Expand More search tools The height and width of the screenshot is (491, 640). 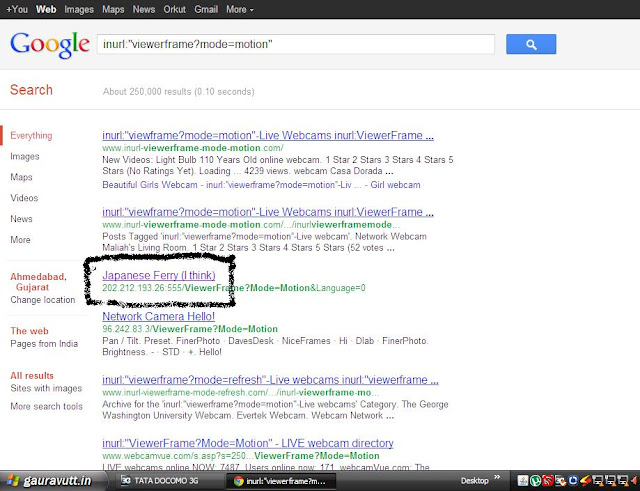(x=46, y=406)
